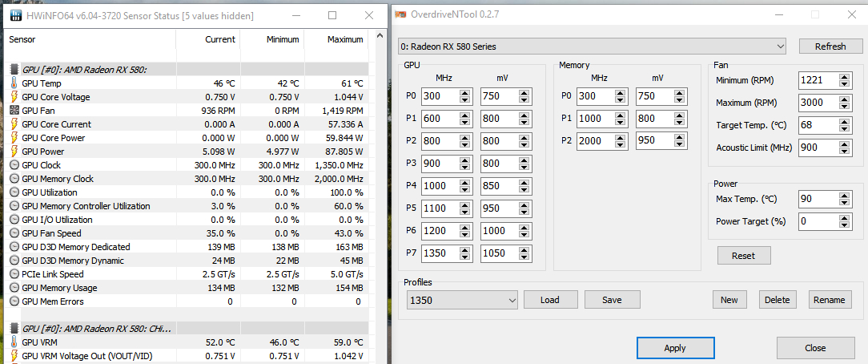Click the HWiNFO scrollbar up arrow

(x=380, y=35)
